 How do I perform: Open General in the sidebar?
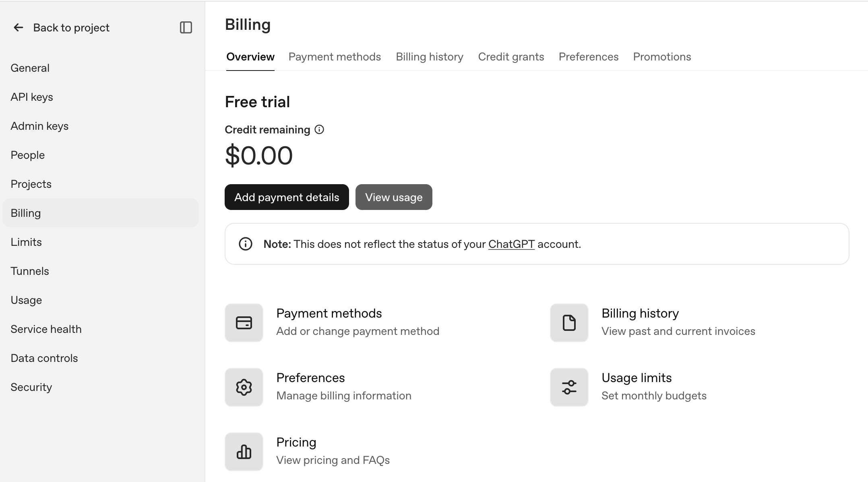click(x=101, y=68)
